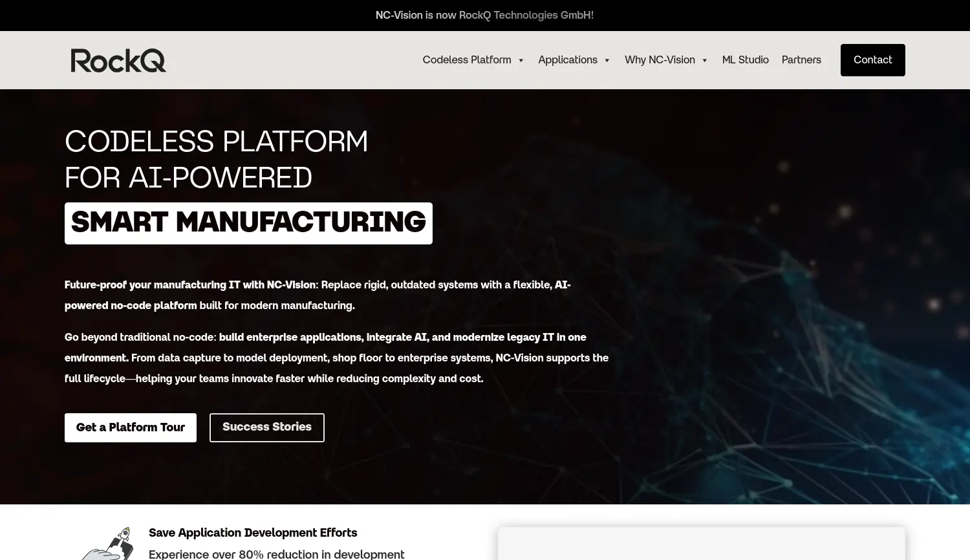The height and width of the screenshot is (560, 970).
Task: Open the Partners page
Action: tap(801, 60)
